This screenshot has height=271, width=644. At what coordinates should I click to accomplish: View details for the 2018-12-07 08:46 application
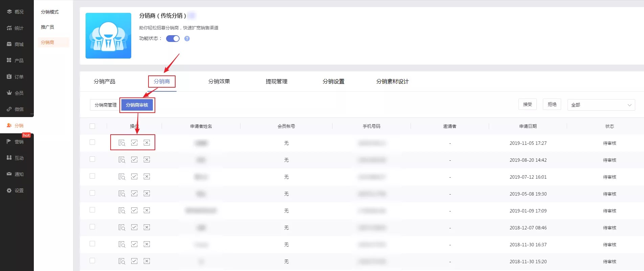[122, 227]
